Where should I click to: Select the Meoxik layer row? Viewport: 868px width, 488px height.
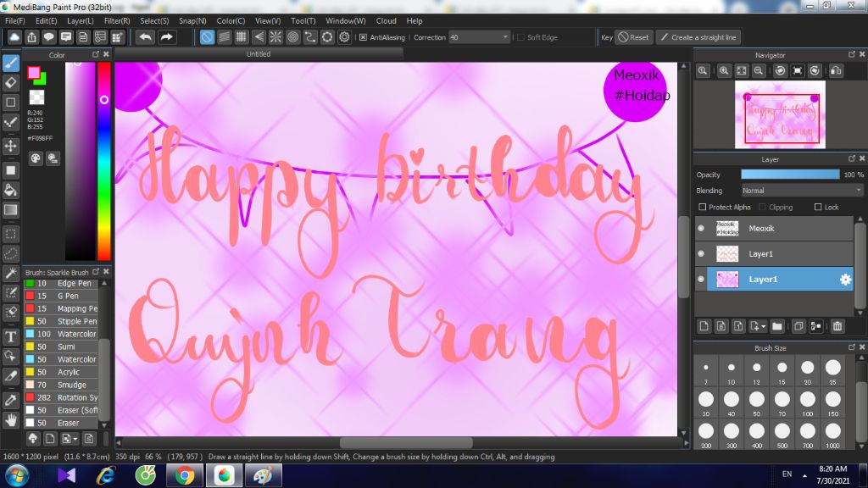tap(774, 229)
